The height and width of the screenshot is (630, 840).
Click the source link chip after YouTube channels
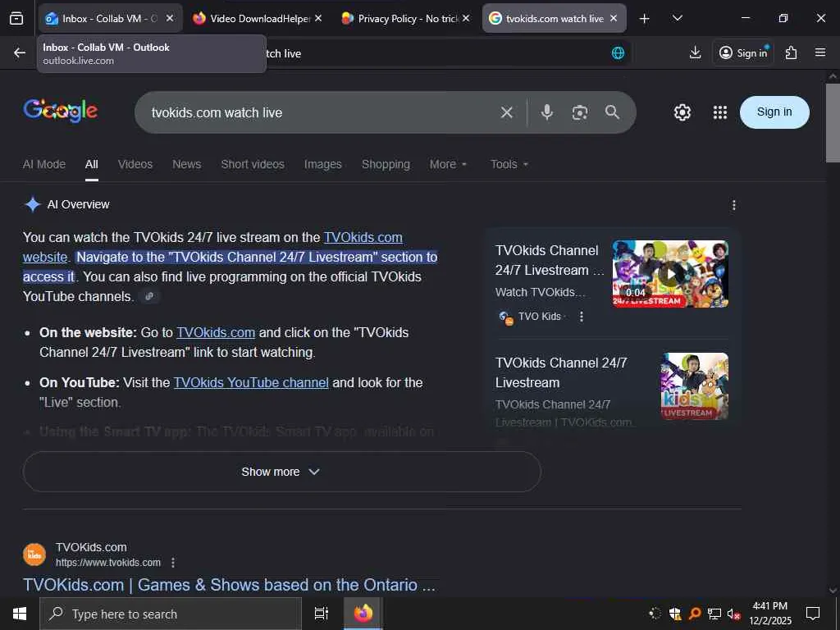[x=149, y=296]
